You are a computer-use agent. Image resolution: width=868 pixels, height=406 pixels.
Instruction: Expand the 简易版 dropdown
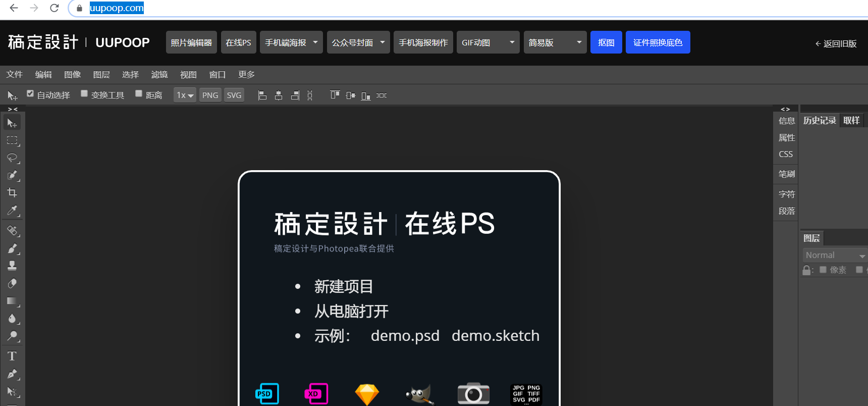tap(555, 42)
